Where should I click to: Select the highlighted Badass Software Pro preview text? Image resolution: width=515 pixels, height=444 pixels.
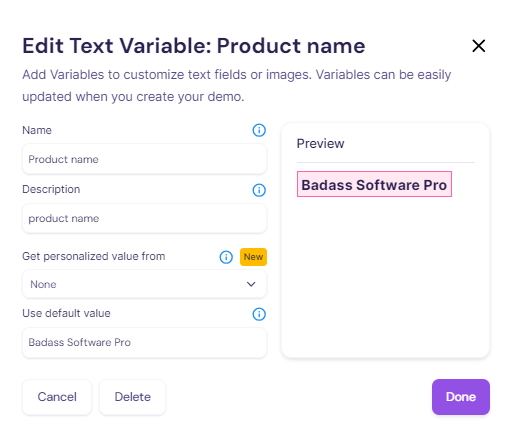pyautogui.click(x=374, y=184)
